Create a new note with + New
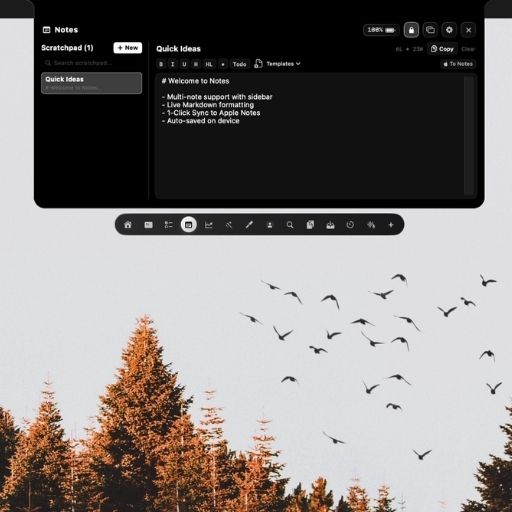The image size is (512, 512). [x=128, y=48]
